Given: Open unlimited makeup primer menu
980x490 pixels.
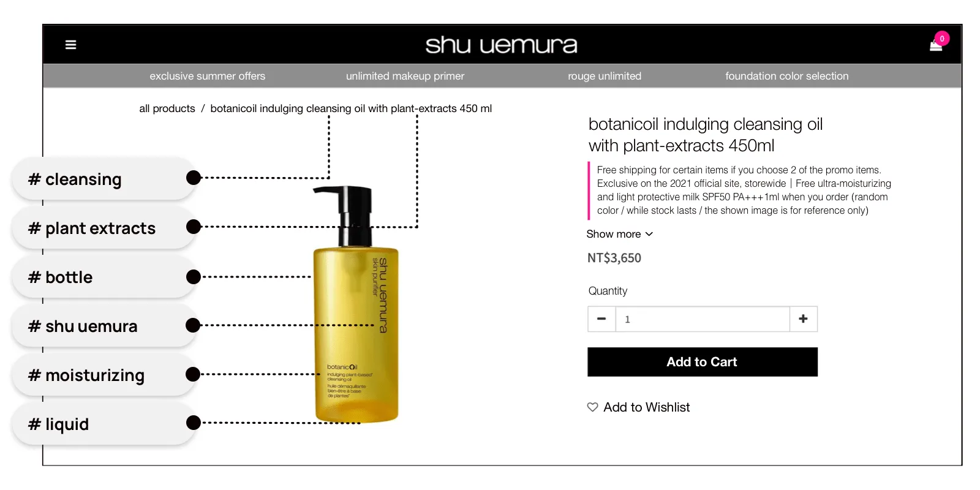Looking at the screenshot, I should pos(405,76).
